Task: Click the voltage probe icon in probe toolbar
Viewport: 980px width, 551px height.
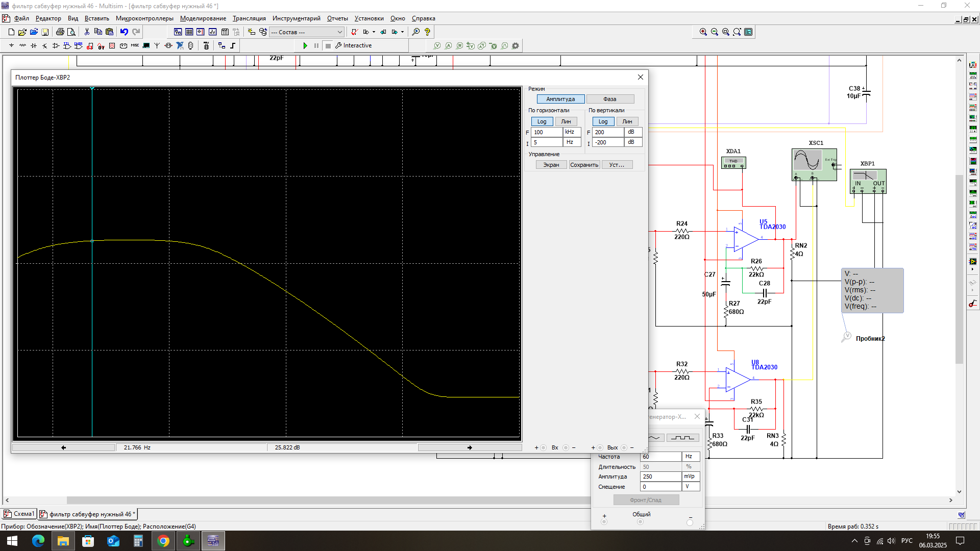Action: pos(437,45)
